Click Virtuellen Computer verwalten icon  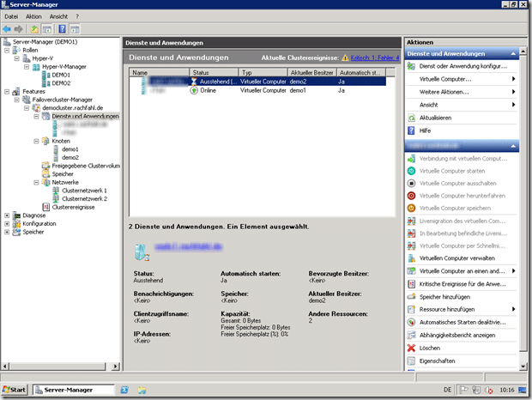tap(411, 258)
